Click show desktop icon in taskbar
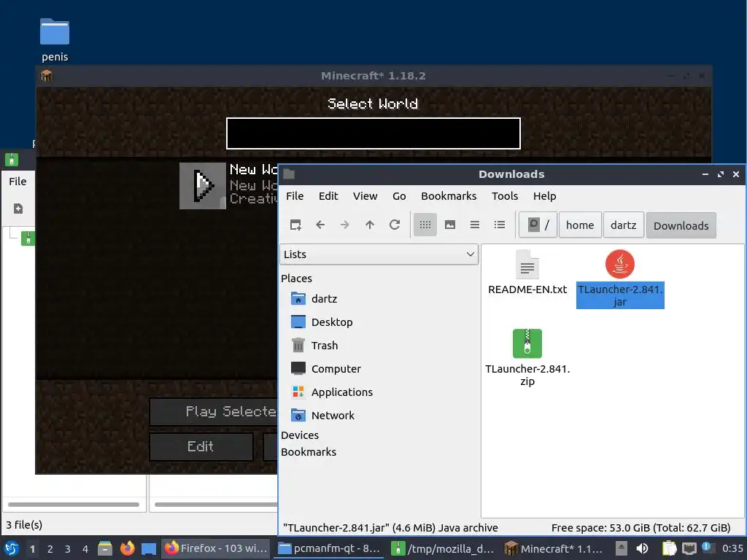 click(x=149, y=548)
